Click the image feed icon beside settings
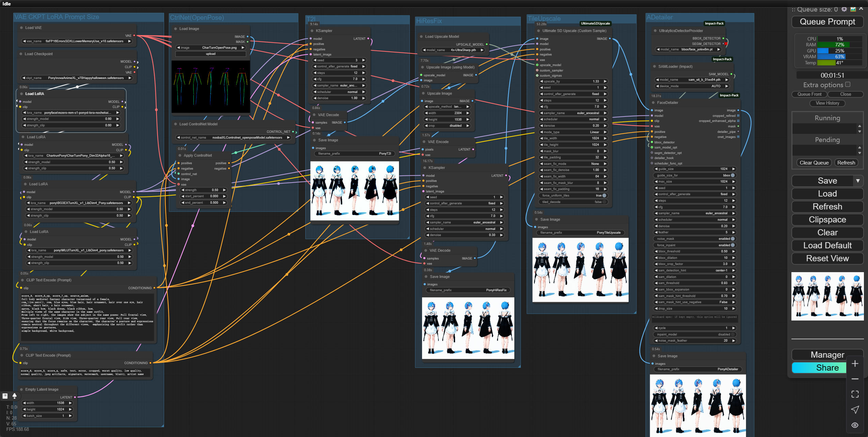 (x=853, y=10)
